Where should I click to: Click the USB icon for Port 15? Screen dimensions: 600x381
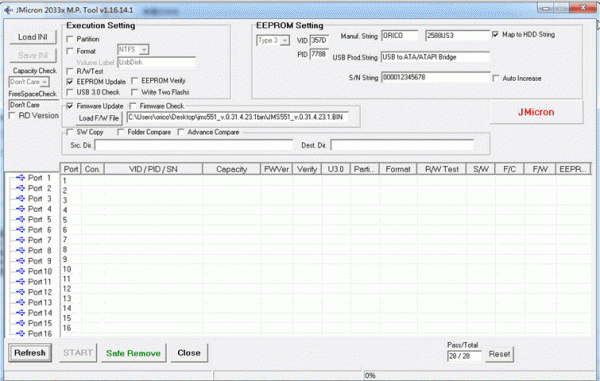point(20,323)
